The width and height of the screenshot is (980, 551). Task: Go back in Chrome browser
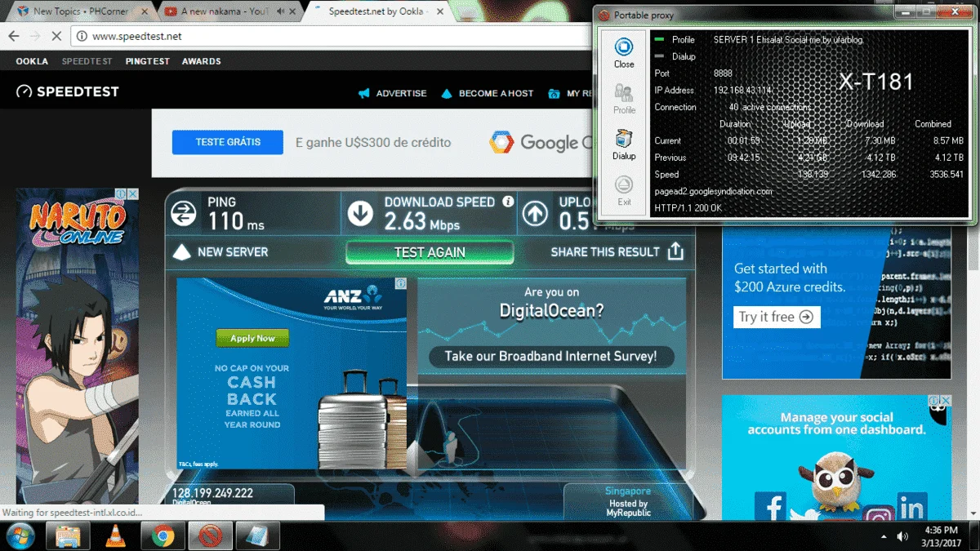point(14,36)
